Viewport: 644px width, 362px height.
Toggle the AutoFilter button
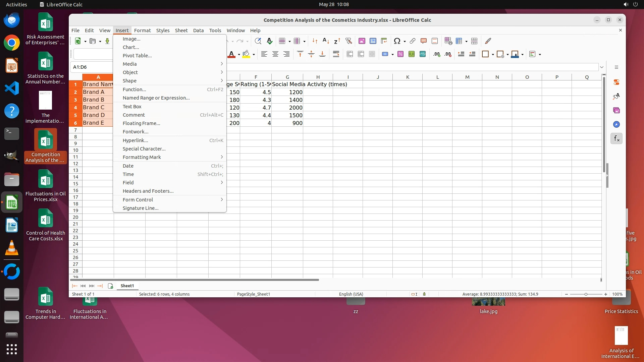(348, 41)
